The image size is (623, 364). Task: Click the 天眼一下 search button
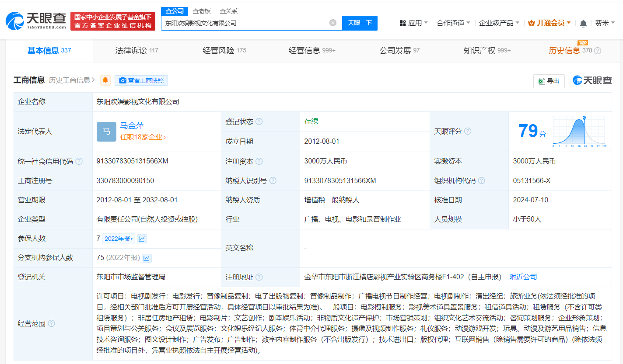(x=360, y=23)
